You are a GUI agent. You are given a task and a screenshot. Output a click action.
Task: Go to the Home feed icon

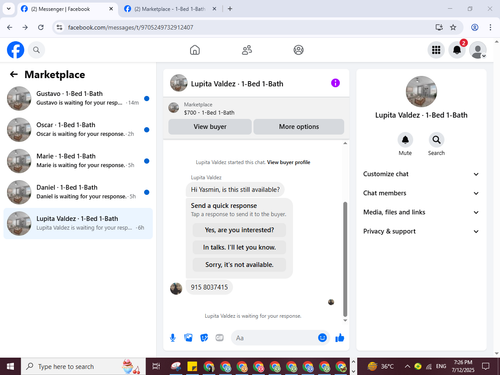coord(195,50)
